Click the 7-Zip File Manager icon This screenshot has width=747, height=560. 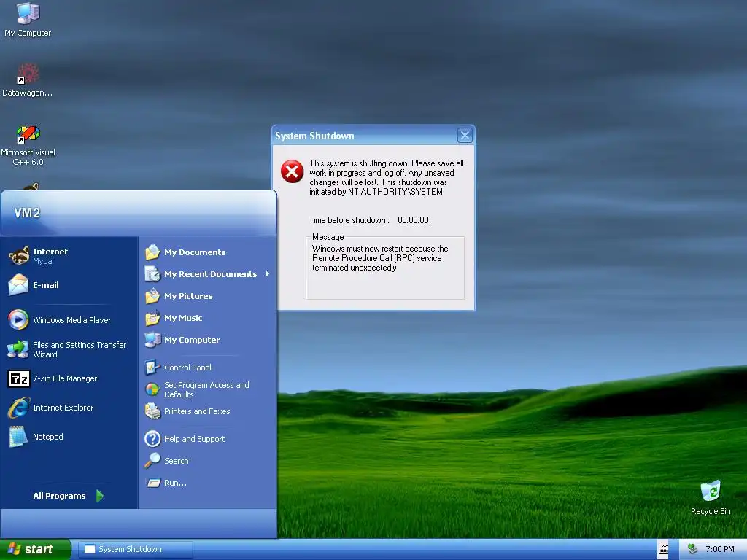[x=18, y=378]
